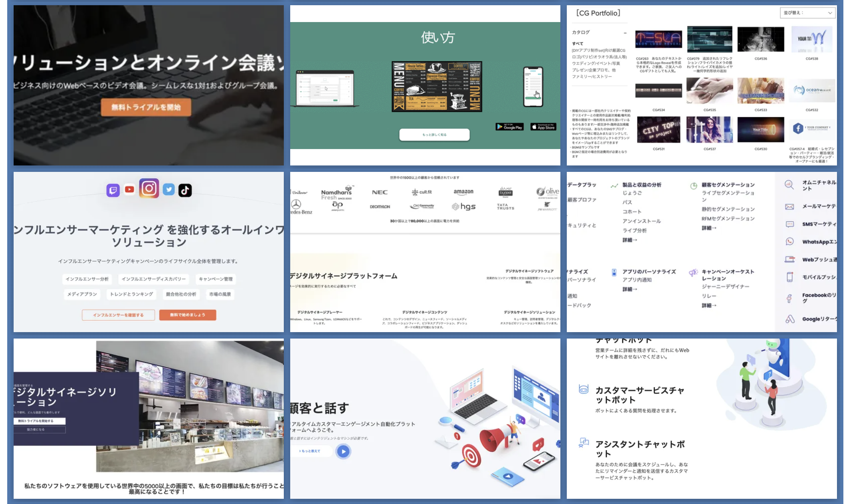Image resolution: width=853 pixels, height=504 pixels.
Task: Click the Instagram icon
Action: click(149, 188)
